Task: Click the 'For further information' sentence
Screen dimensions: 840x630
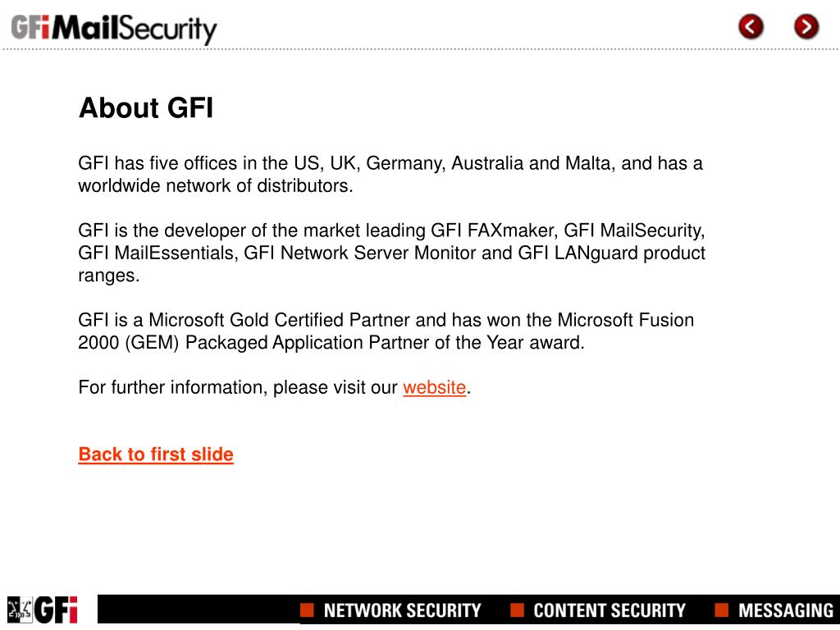Action: [x=238, y=387]
